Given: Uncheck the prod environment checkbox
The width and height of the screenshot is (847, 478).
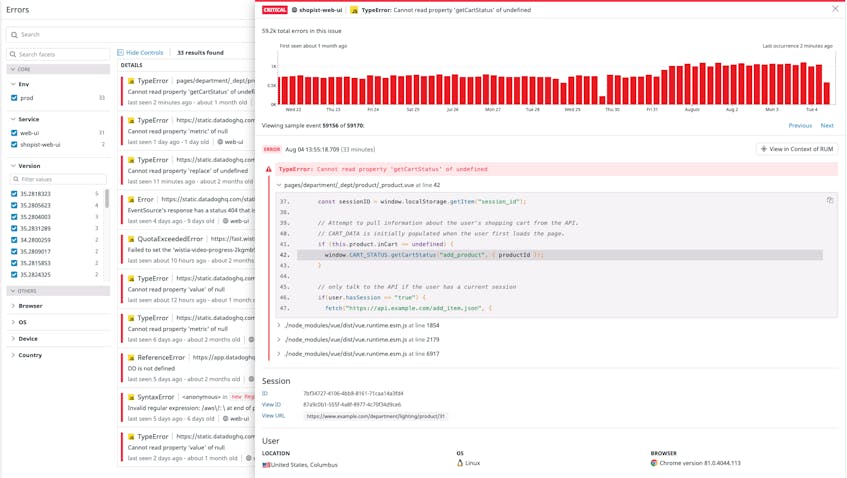Looking at the screenshot, I should 14,98.
